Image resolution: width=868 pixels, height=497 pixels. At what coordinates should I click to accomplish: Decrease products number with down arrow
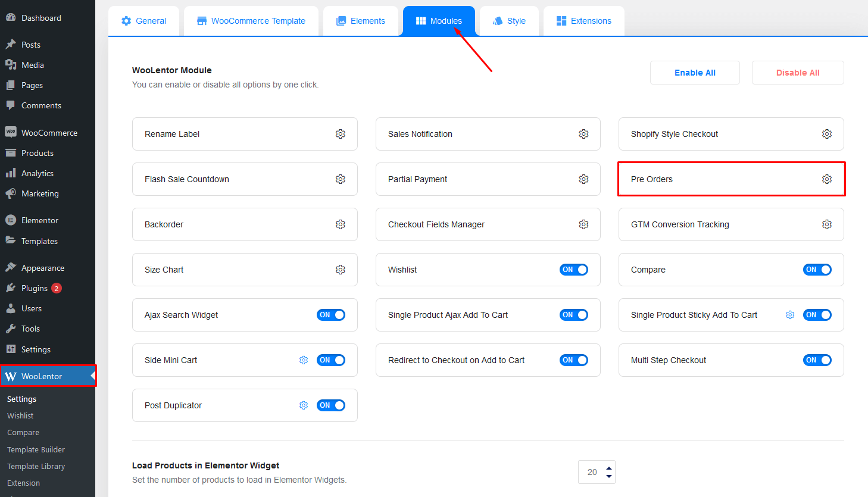[608, 476]
